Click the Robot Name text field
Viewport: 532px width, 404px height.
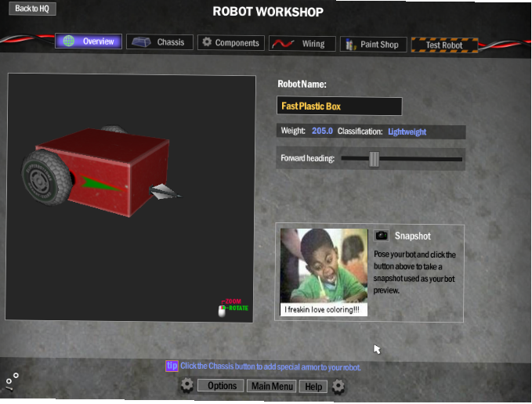pyautogui.click(x=339, y=106)
